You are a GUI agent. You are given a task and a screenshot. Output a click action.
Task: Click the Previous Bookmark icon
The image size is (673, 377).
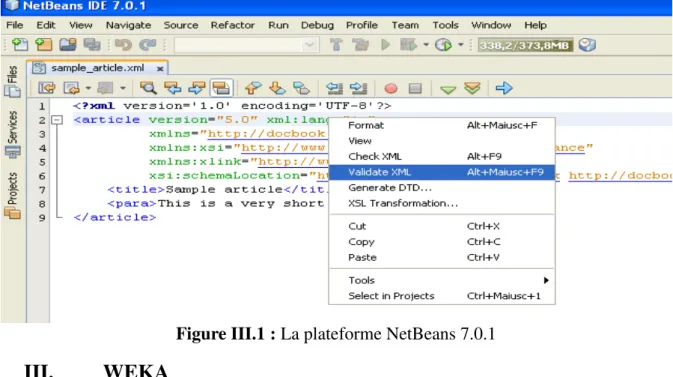[253, 88]
